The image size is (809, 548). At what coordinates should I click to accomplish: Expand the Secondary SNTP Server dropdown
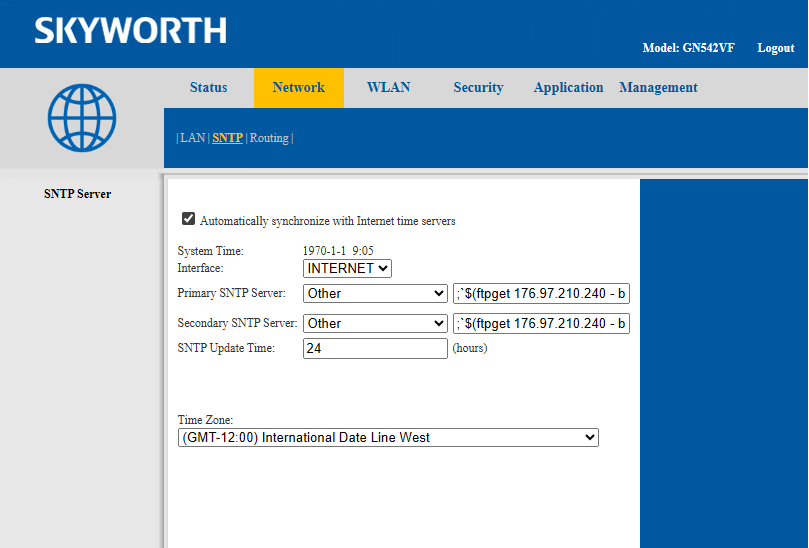click(x=375, y=323)
